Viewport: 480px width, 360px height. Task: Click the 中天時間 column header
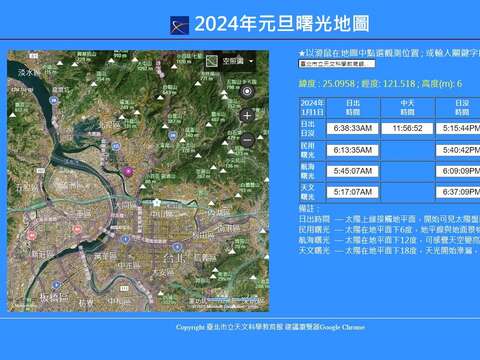click(407, 107)
